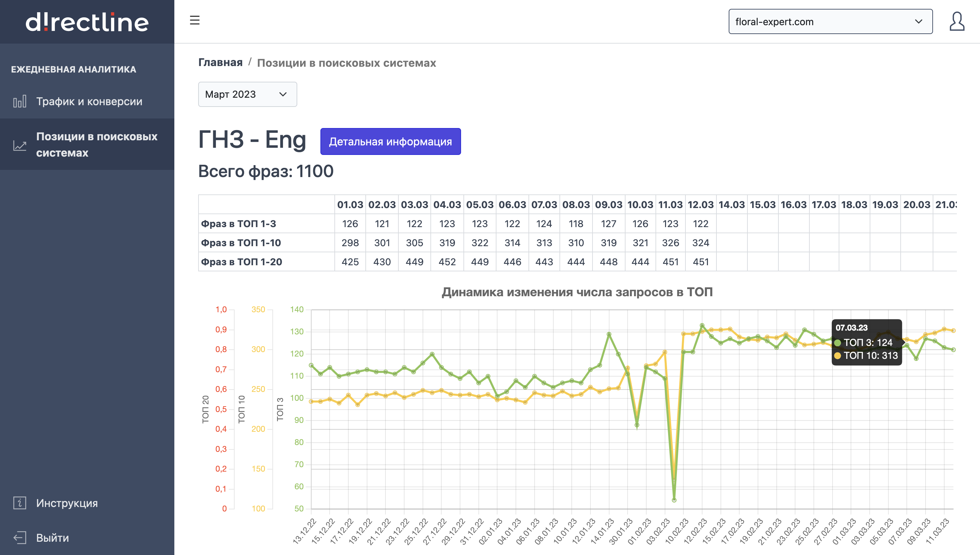980x555 pixels.
Task: Click the lowest green point on chart
Action: [x=674, y=500]
